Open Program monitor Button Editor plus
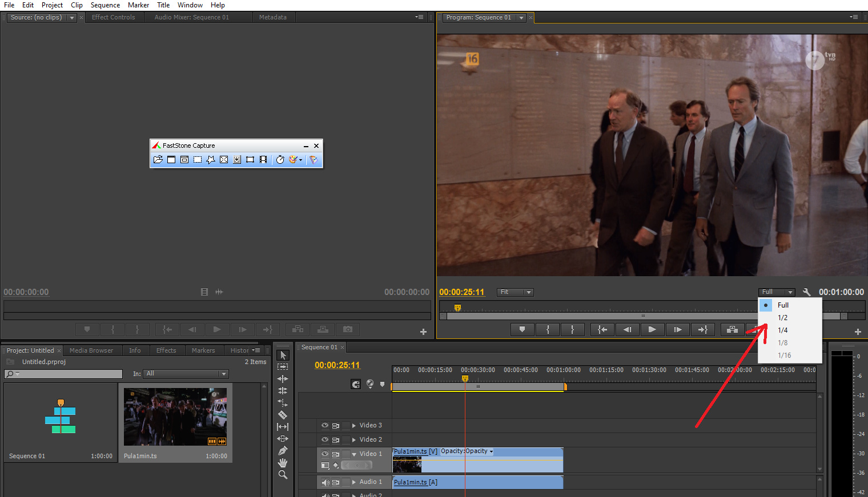The width and height of the screenshot is (868, 497). 858,332
